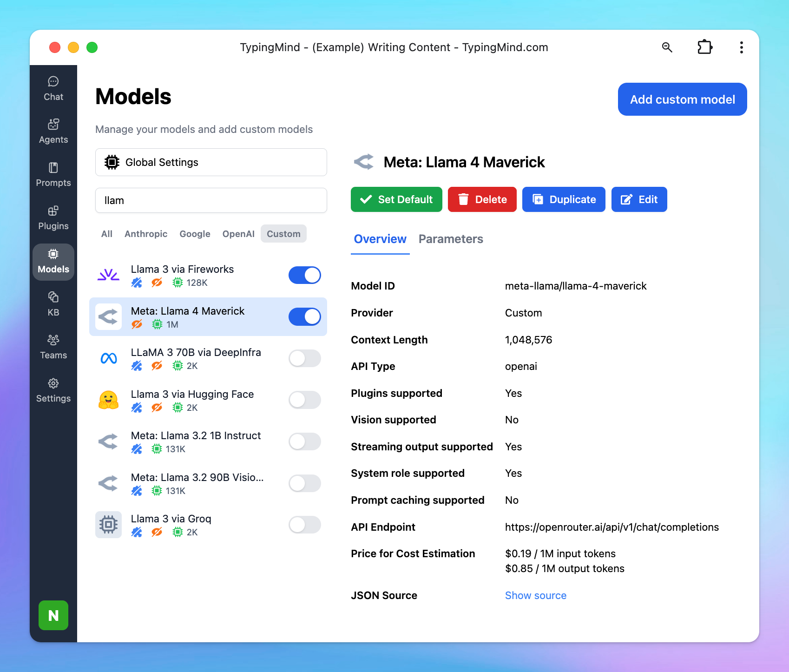The width and height of the screenshot is (789, 672).
Task: Click the $0.85 / 1M output tokens price
Action: 565,568
